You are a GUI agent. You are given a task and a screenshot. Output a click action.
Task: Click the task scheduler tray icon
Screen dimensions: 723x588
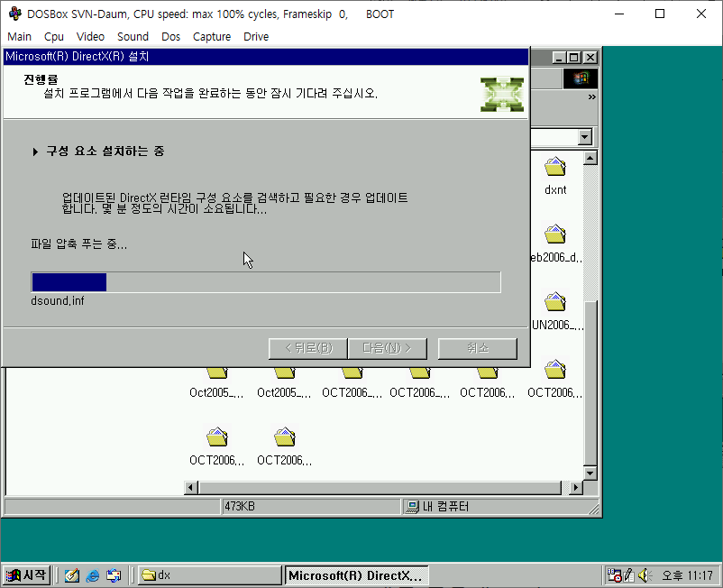[614, 575]
